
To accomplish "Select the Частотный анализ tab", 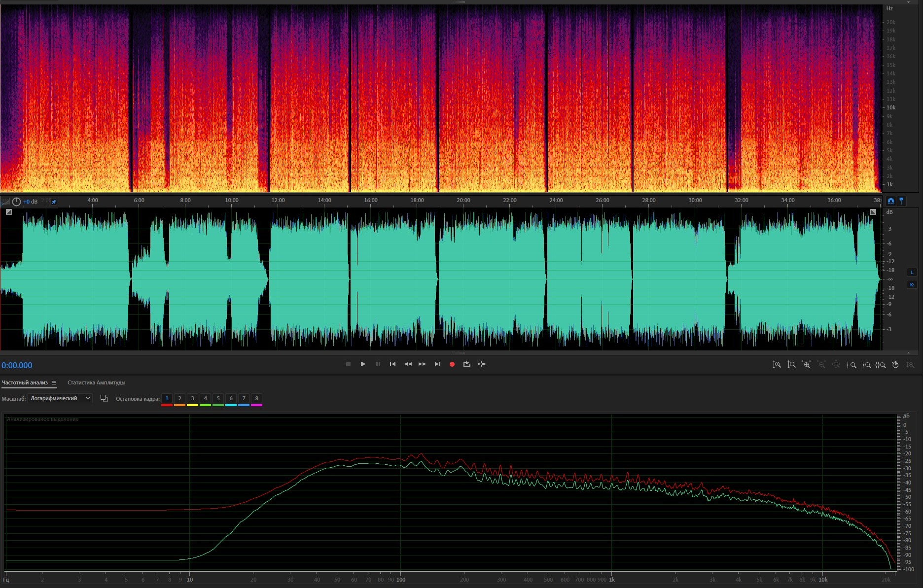I will pos(25,383).
